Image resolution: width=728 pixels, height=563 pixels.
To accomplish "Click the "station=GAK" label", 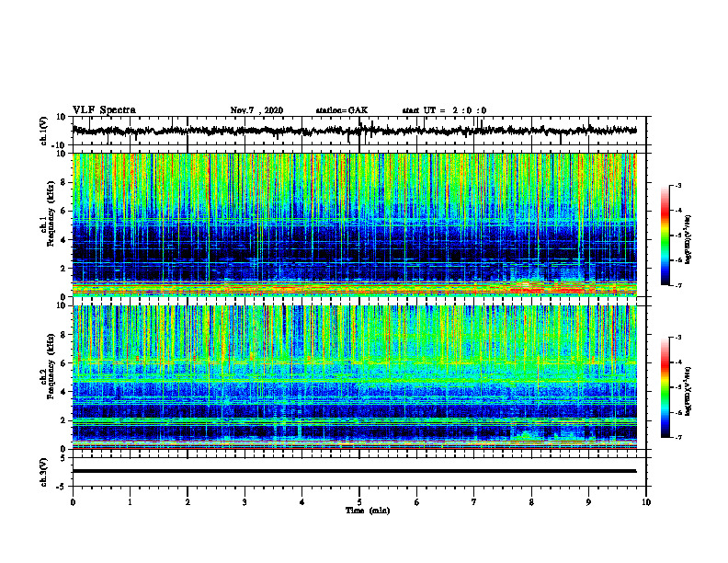I will [x=342, y=110].
